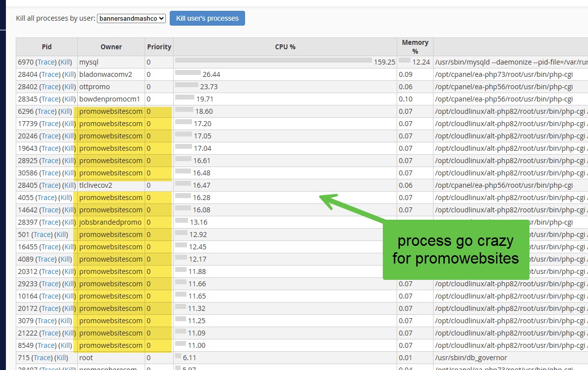
Task: Kill process 28402 owned by ottpromo
Action: point(69,87)
